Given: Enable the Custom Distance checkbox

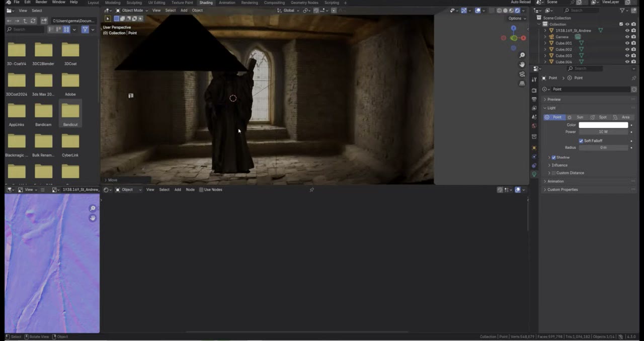Looking at the screenshot, I should [x=553, y=173].
